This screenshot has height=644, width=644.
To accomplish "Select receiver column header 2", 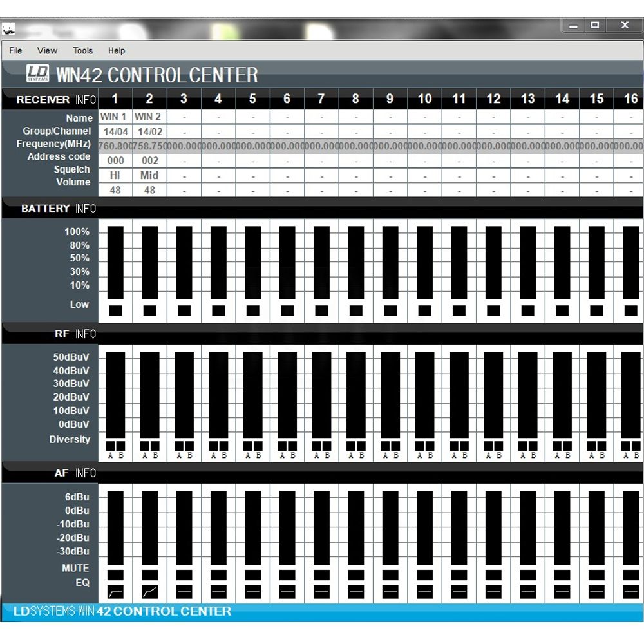I will [x=149, y=99].
